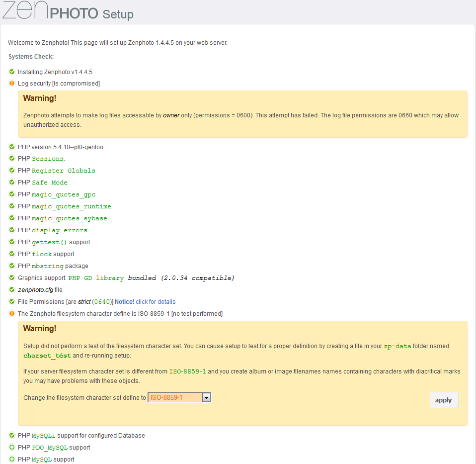Click the zp-data folder name
The image size is (476, 464).
tap(397, 346)
